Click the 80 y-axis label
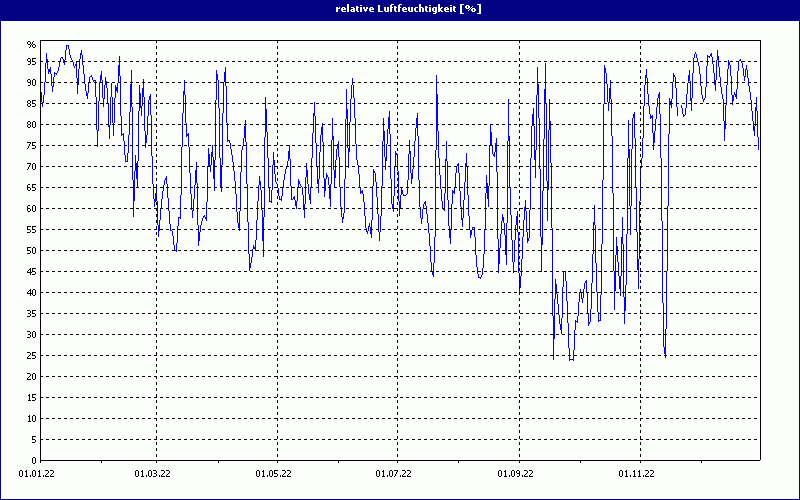This screenshot has height=500, width=800. point(30,125)
